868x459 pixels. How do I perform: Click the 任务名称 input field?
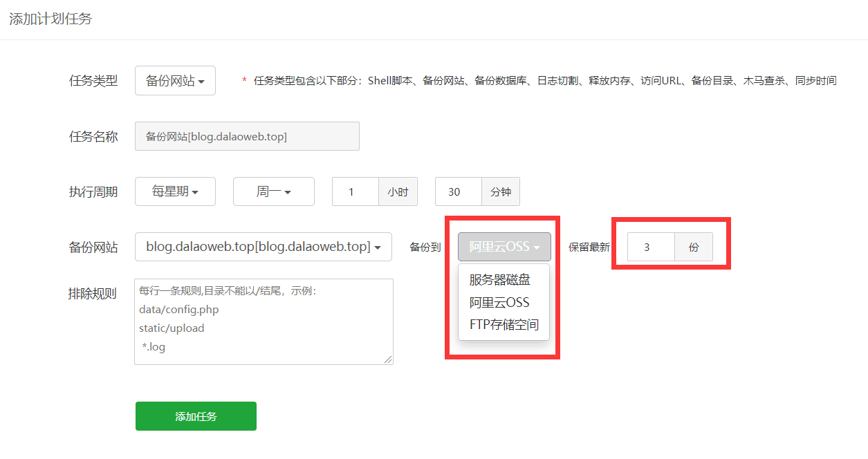(247, 136)
